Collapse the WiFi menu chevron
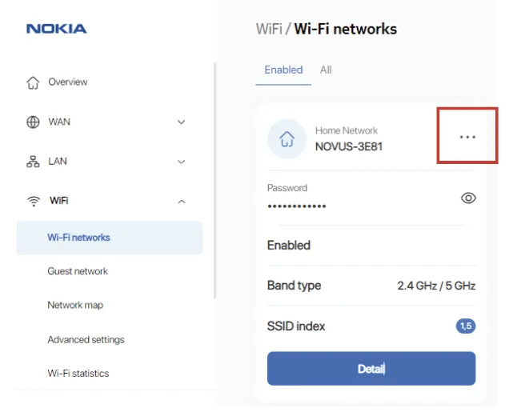 (181, 201)
